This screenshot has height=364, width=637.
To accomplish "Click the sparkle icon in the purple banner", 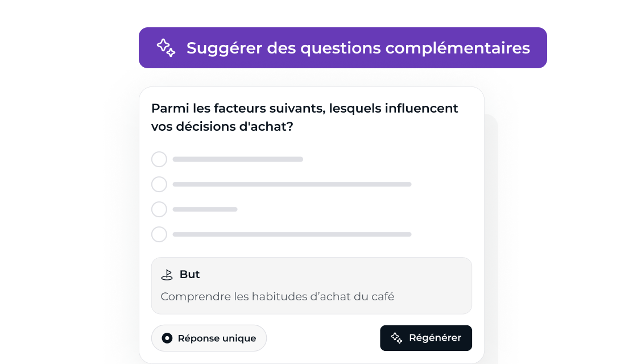I will pyautogui.click(x=166, y=48).
